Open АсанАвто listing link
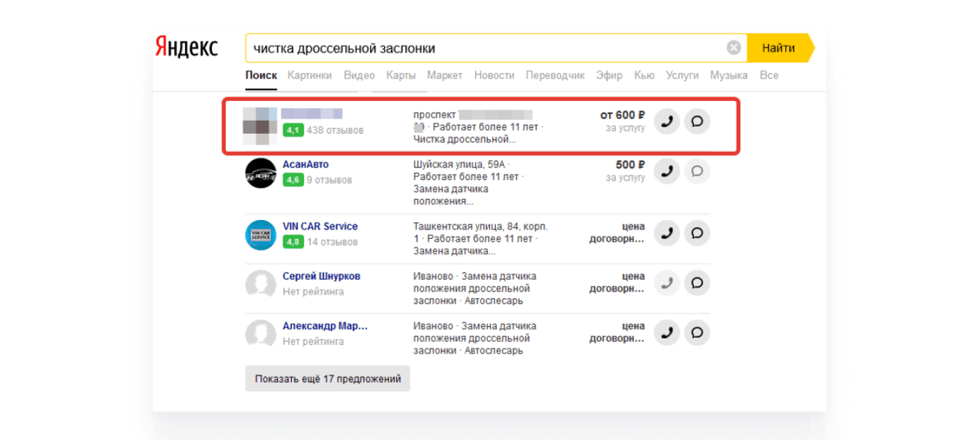This screenshot has height=440, width=980. point(306,164)
